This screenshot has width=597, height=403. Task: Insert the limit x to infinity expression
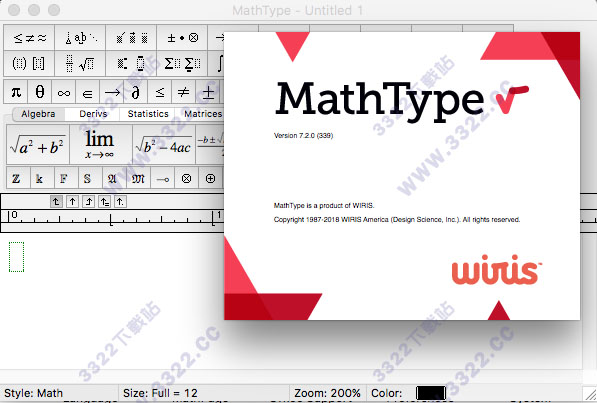[101, 145]
